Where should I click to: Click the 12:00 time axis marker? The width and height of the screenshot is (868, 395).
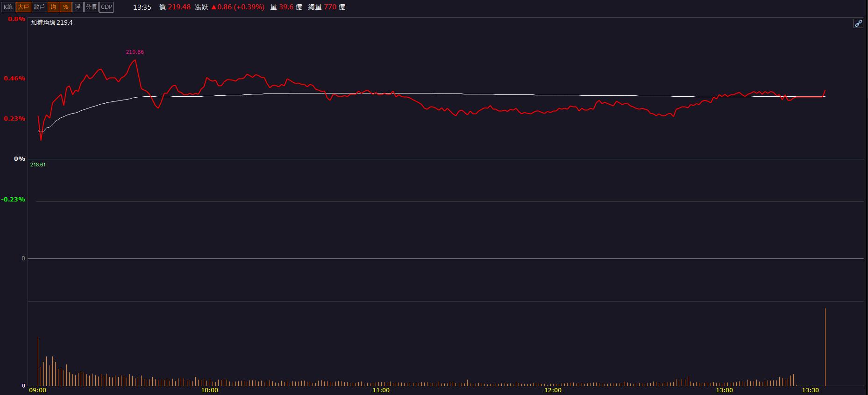click(553, 390)
